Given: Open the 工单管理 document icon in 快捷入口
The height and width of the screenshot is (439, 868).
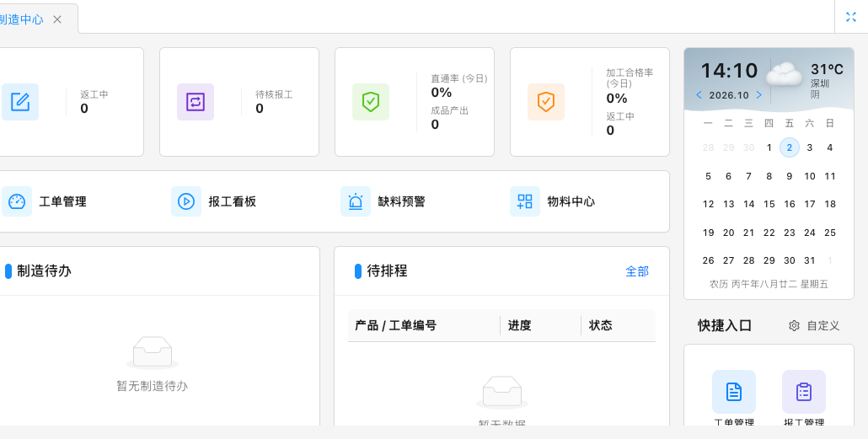Looking at the screenshot, I should pyautogui.click(x=734, y=392).
